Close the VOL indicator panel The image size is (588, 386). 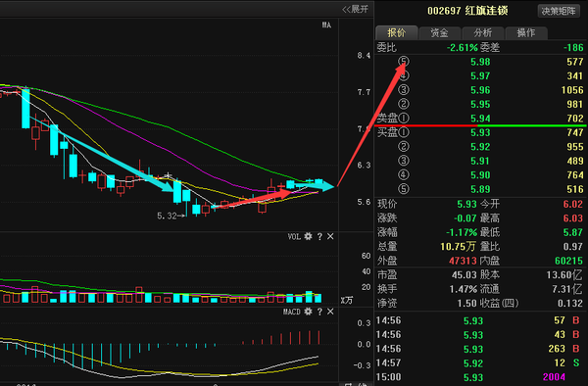[x=330, y=236]
